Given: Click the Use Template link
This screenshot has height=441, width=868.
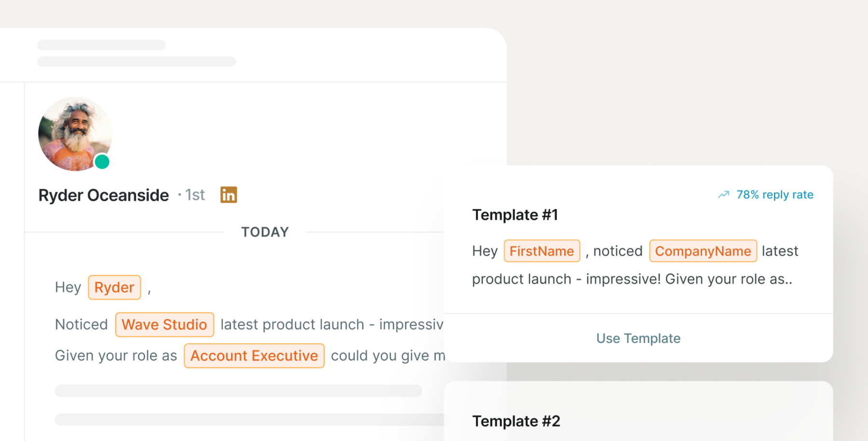Looking at the screenshot, I should pyautogui.click(x=637, y=338).
